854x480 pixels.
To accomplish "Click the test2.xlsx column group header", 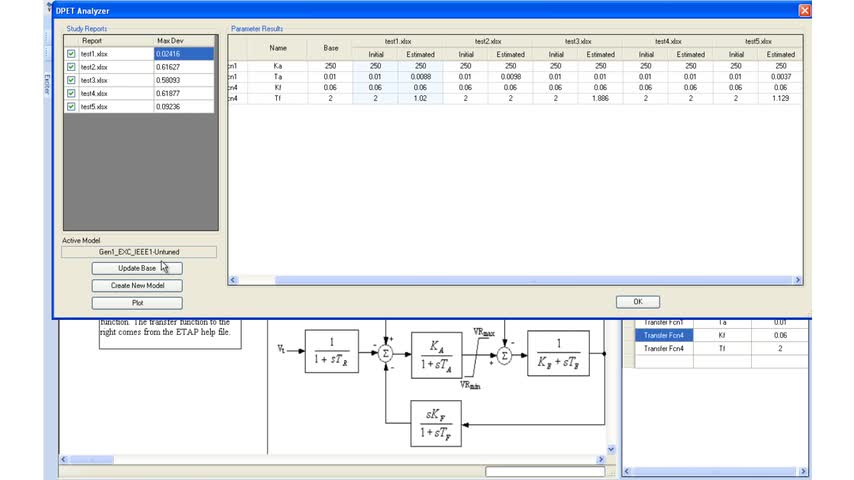I will coord(488,41).
